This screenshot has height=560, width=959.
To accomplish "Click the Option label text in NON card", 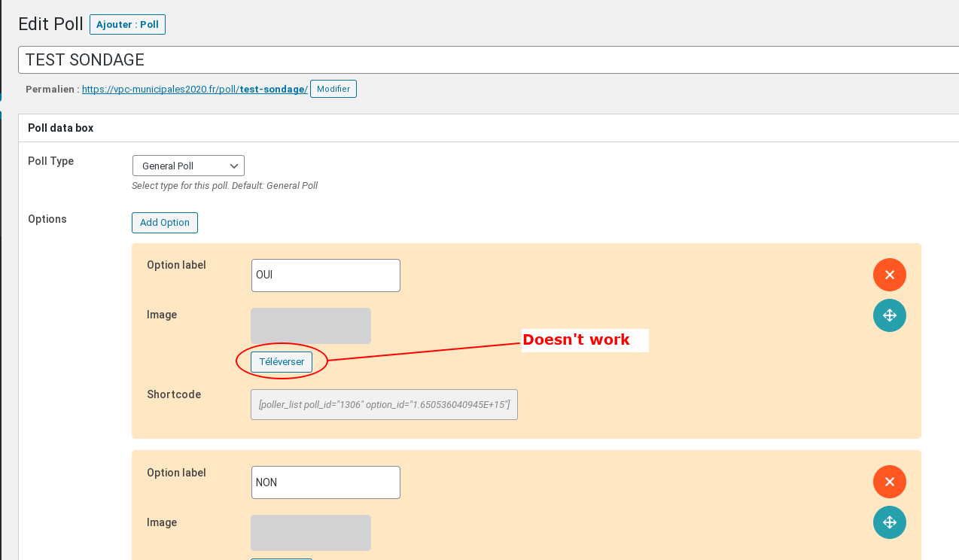I will pos(176,473).
